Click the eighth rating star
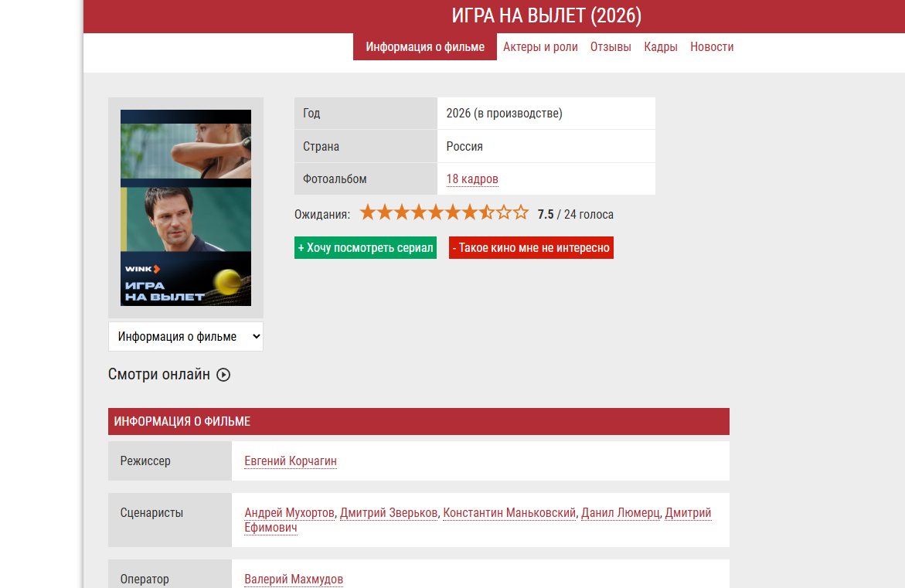 point(487,212)
